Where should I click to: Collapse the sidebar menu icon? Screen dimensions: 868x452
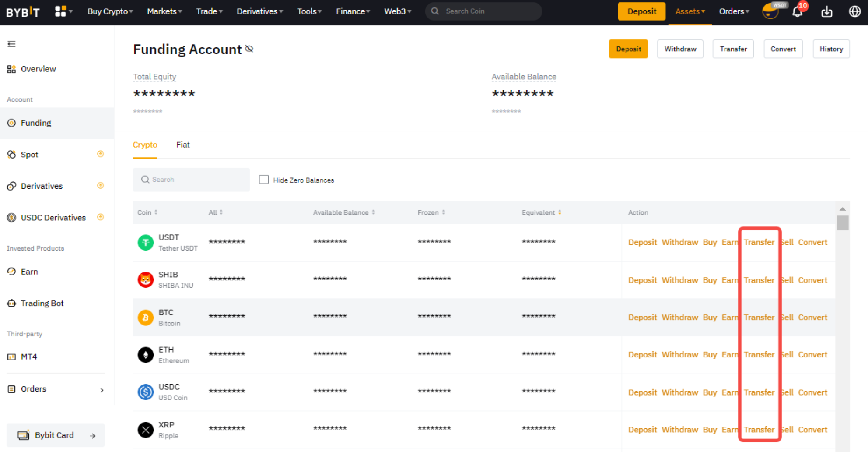click(x=11, y=44)
